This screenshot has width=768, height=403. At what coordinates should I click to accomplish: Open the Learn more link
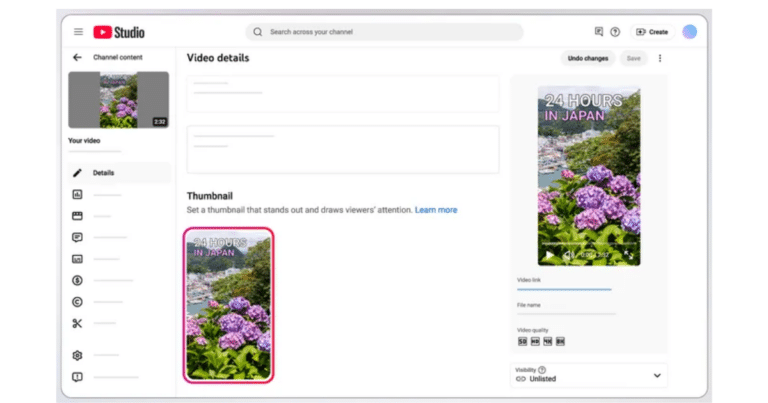click(436, 210)
